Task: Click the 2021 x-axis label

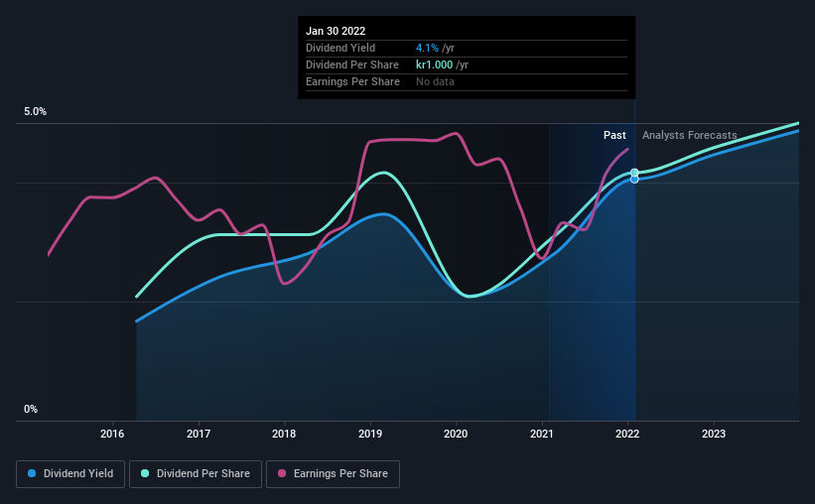Action: (x=542, y=434)
